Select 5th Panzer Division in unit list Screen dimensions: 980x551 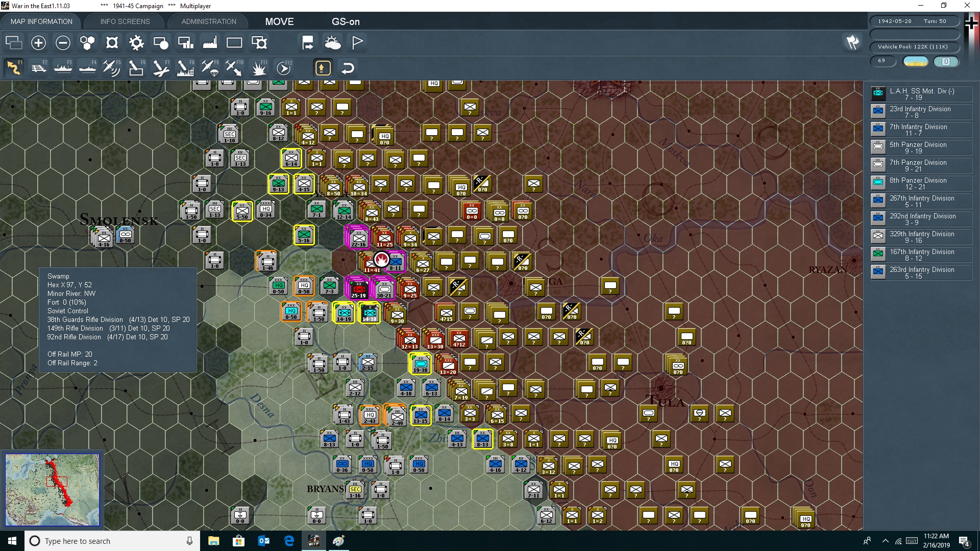pos(921,148)
